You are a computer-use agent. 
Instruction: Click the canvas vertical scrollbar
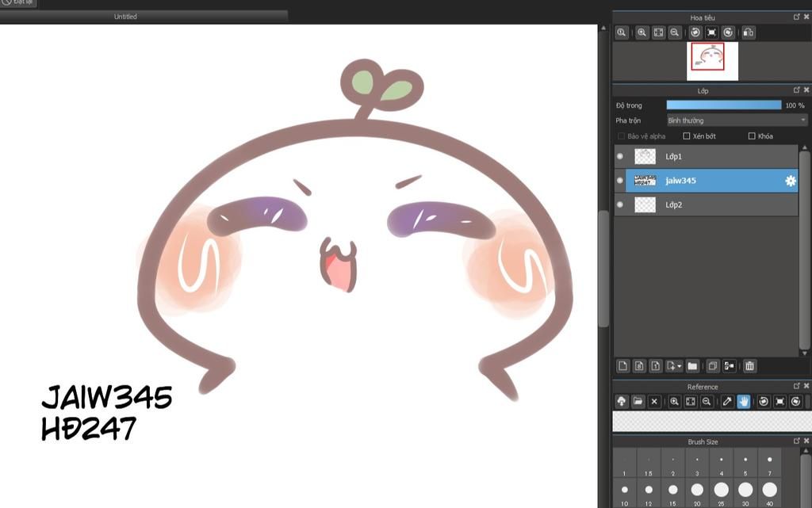point(603,269)
